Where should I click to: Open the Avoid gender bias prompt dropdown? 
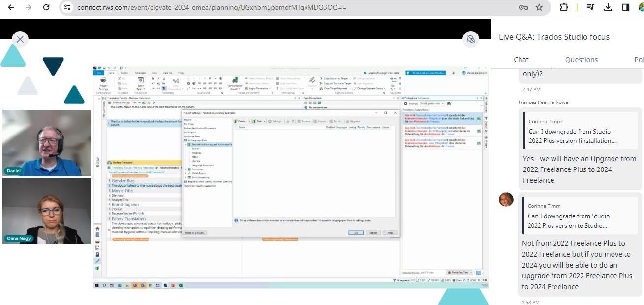(431, 103)
